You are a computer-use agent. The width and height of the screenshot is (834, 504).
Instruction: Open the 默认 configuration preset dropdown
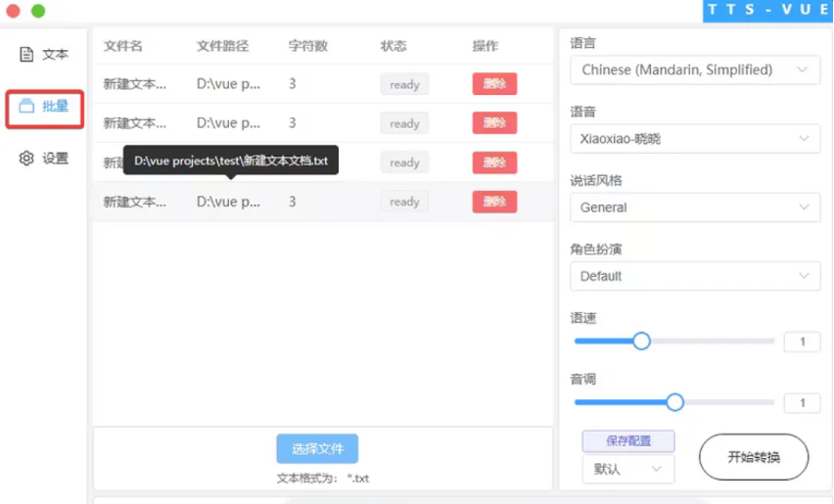pyautogui.click(x=627, y=469)
